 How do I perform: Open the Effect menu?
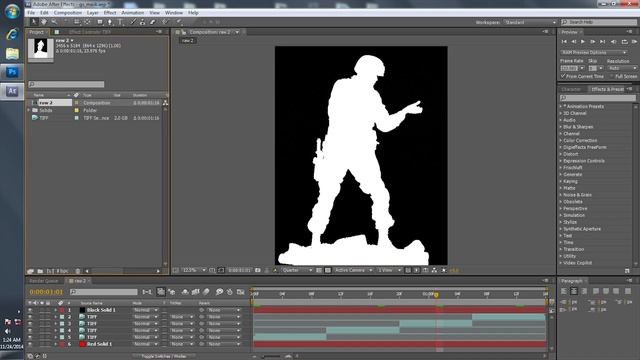click(110, 13)
